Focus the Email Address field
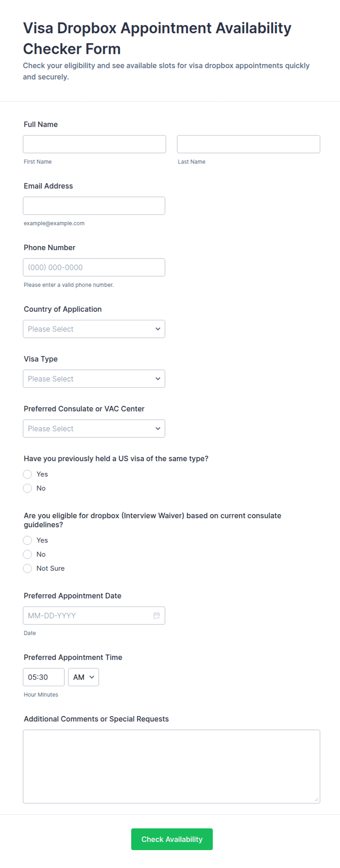 coord(94,206)
